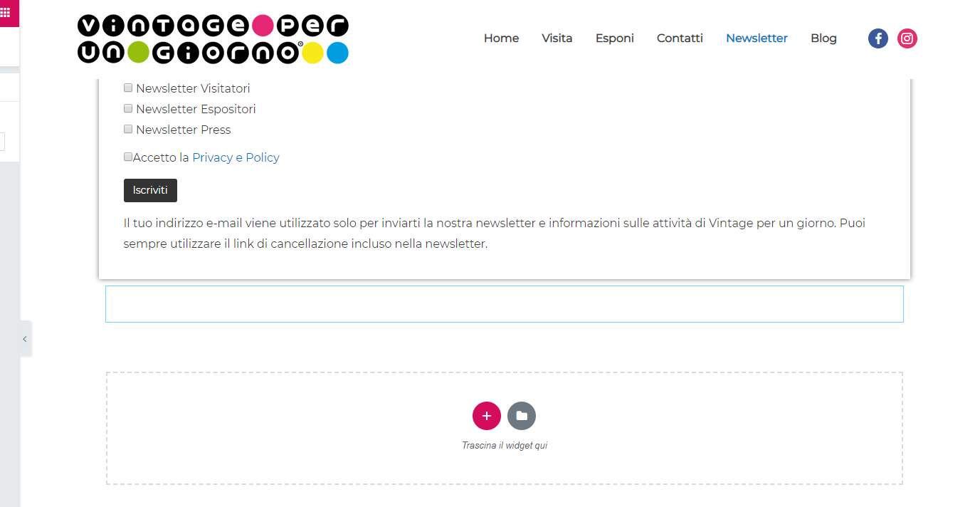The image size is (980, 507).
Task: Click the Vintage per un giorno logo
Action: (213, 39)
